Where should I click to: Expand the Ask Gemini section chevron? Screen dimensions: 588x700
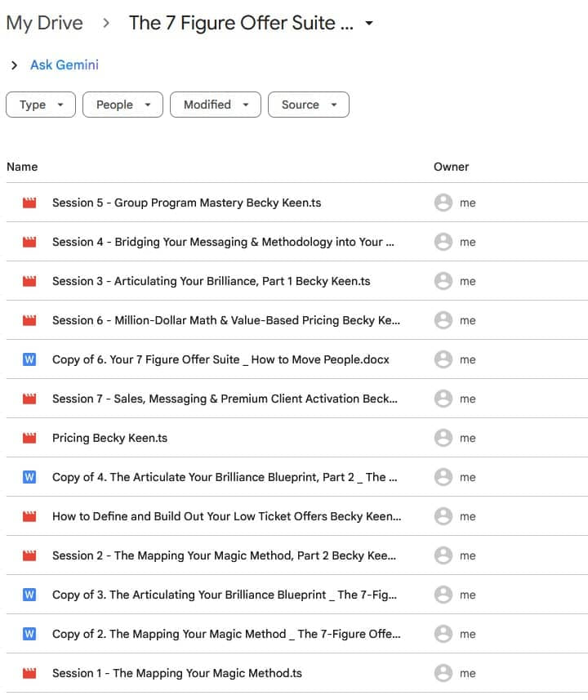point(15,65)
